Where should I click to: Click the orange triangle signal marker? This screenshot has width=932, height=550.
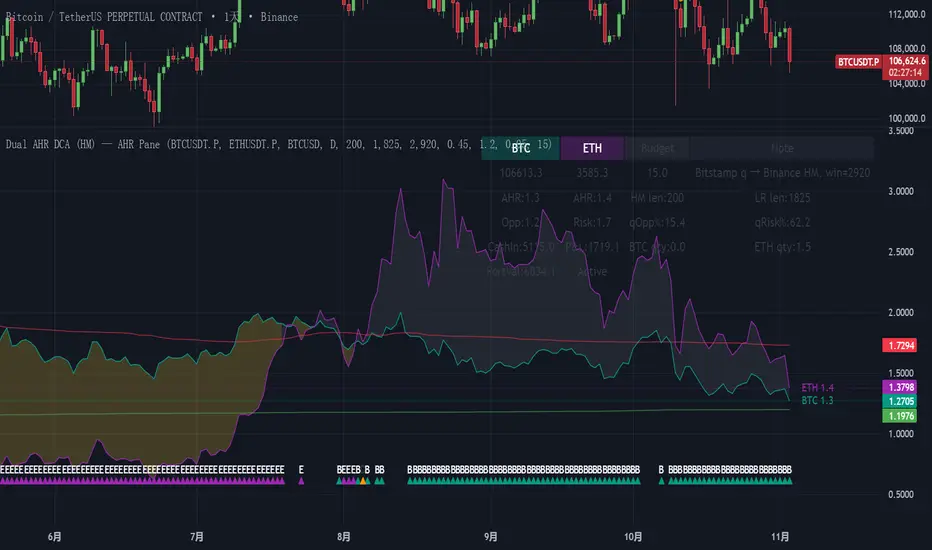click(363, 481)
